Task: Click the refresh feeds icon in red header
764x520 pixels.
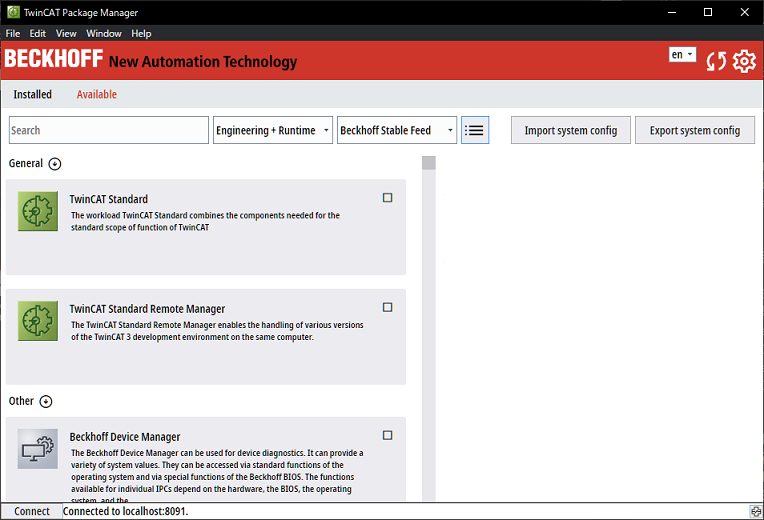Action: click(716, 61)
